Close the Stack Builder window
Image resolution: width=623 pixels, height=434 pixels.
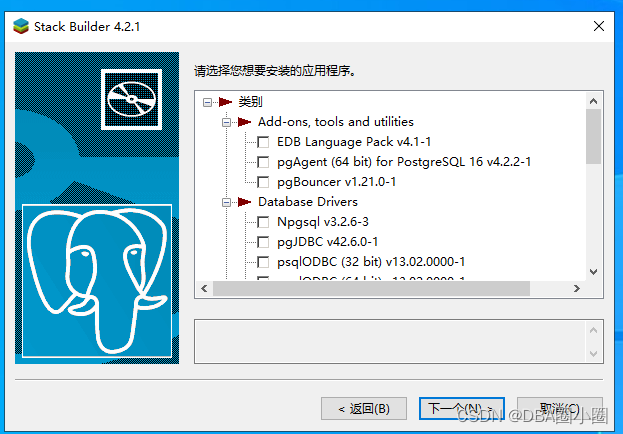tap(599, 26)
